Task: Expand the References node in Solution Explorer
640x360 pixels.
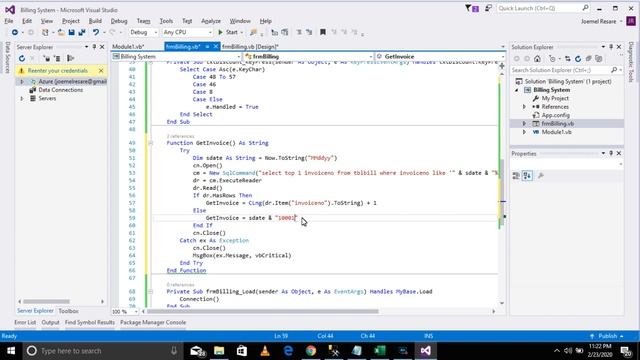Action: click(524, 107)
